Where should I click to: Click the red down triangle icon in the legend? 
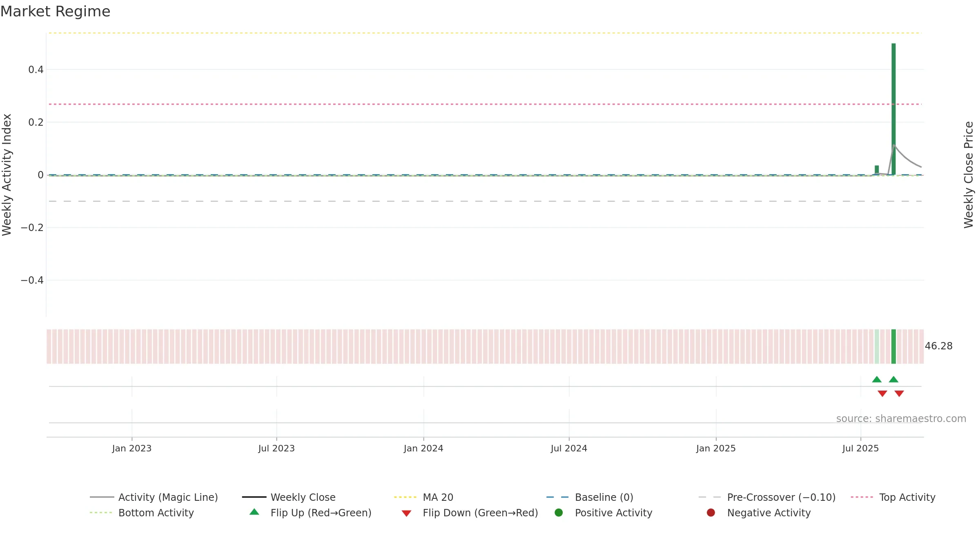(406, 513)
